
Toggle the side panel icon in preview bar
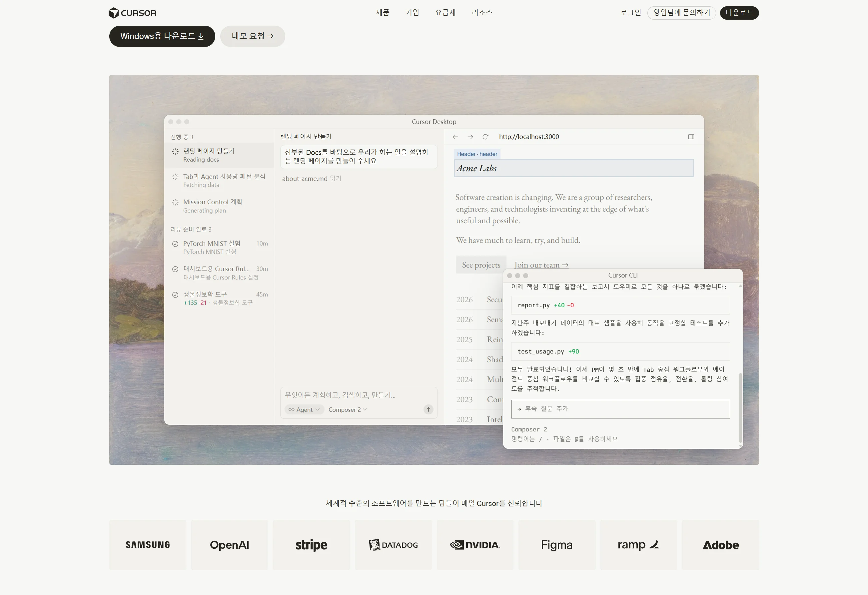coord(691,137)
